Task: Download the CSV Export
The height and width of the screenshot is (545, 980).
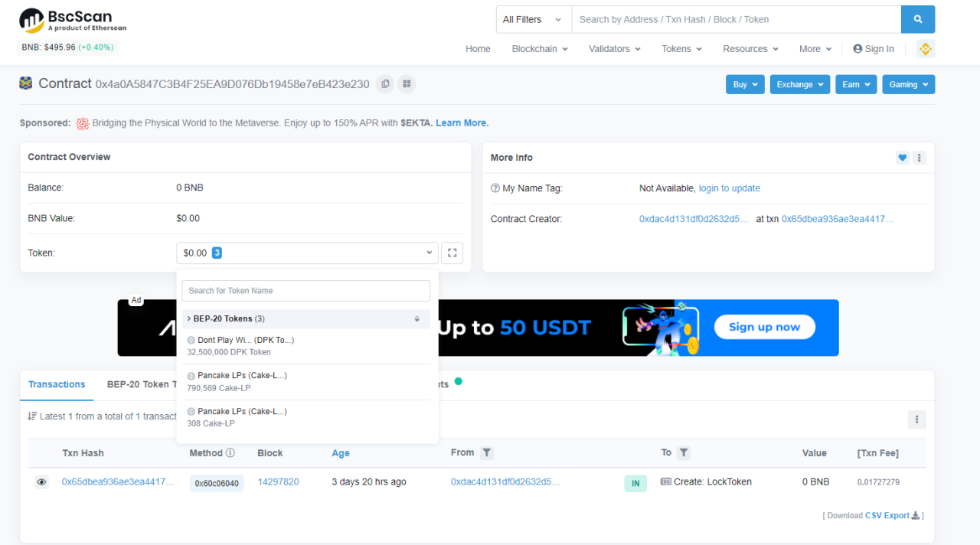Action: point(893,516)
